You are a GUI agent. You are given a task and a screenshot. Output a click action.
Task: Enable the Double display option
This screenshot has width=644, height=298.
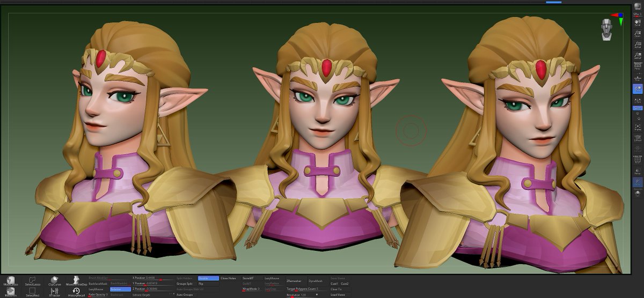click(x=208, y=278)
